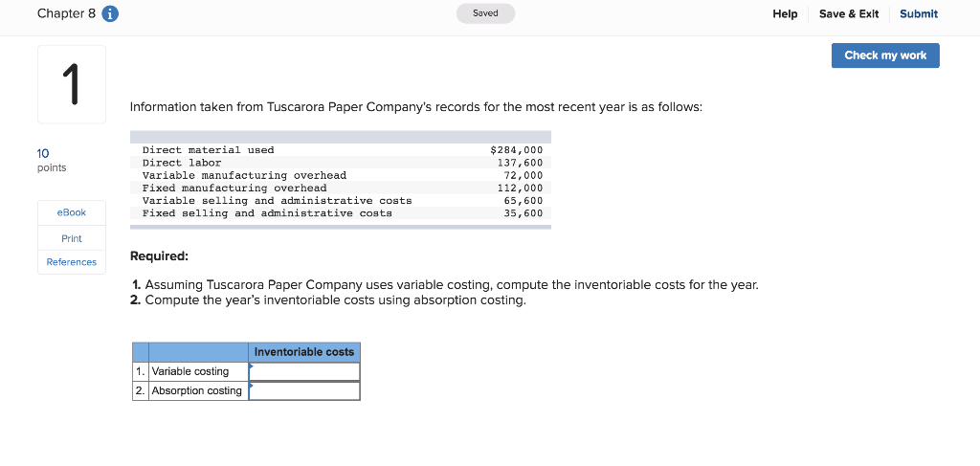Click the Variable costing answer field
The height and width of the screenshot is (466, 980).
(x=304, y=371)
